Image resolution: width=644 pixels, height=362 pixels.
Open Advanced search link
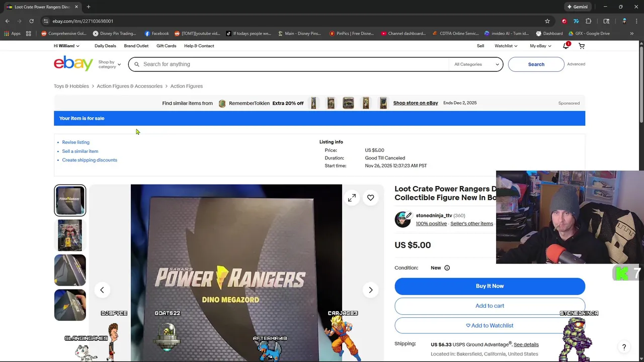click(x=576, y=64)
